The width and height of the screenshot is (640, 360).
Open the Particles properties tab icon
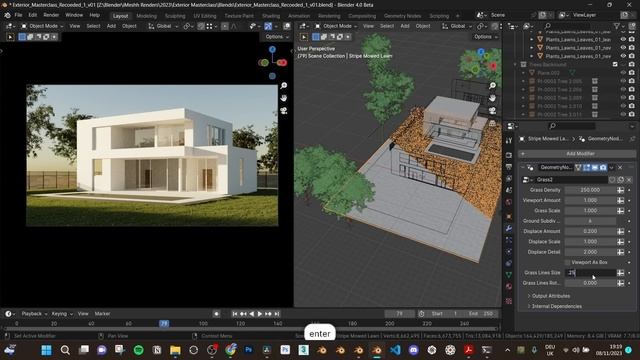(x=509, y=240)
